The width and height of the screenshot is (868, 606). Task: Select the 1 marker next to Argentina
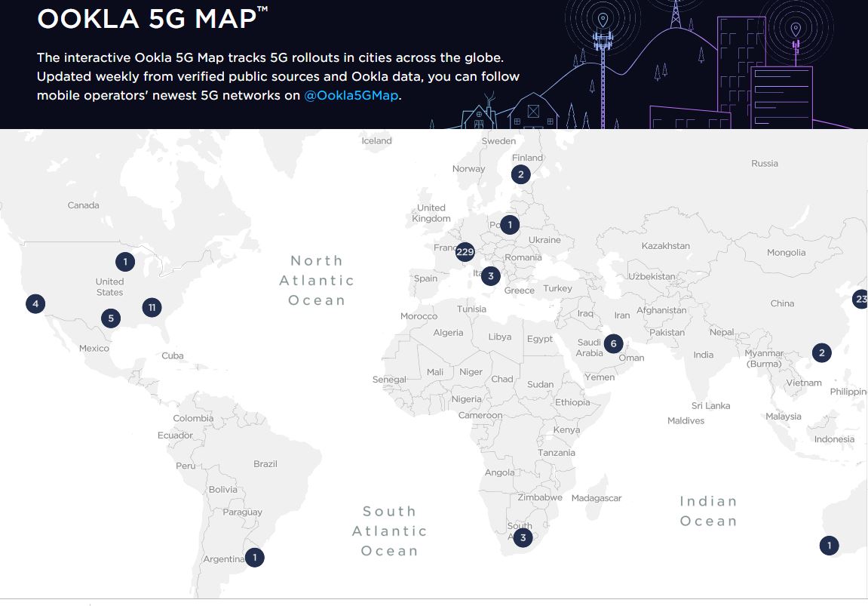pyautogui.click(x=255, y=557)
